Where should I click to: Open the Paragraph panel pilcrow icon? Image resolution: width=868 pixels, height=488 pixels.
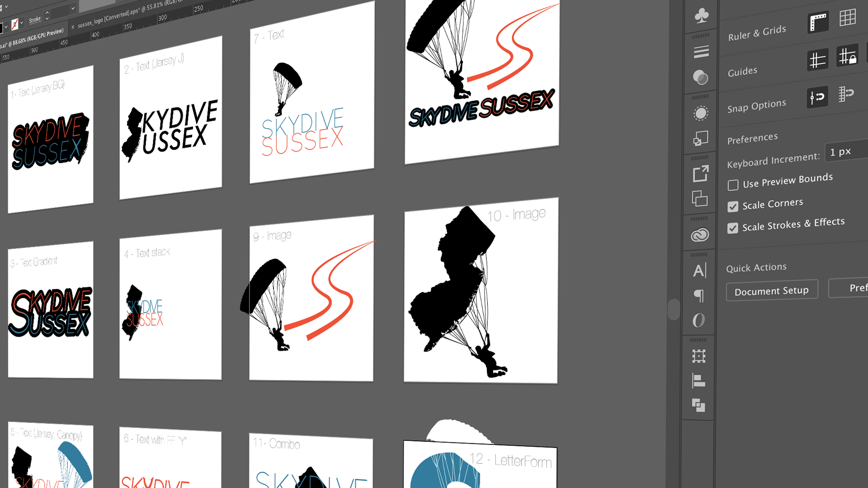pyautogui.click(x=699, y=296)
